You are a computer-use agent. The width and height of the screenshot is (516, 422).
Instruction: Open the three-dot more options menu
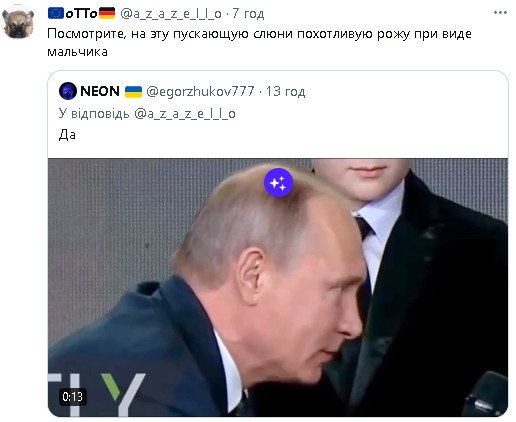click(x=500, y=13)
